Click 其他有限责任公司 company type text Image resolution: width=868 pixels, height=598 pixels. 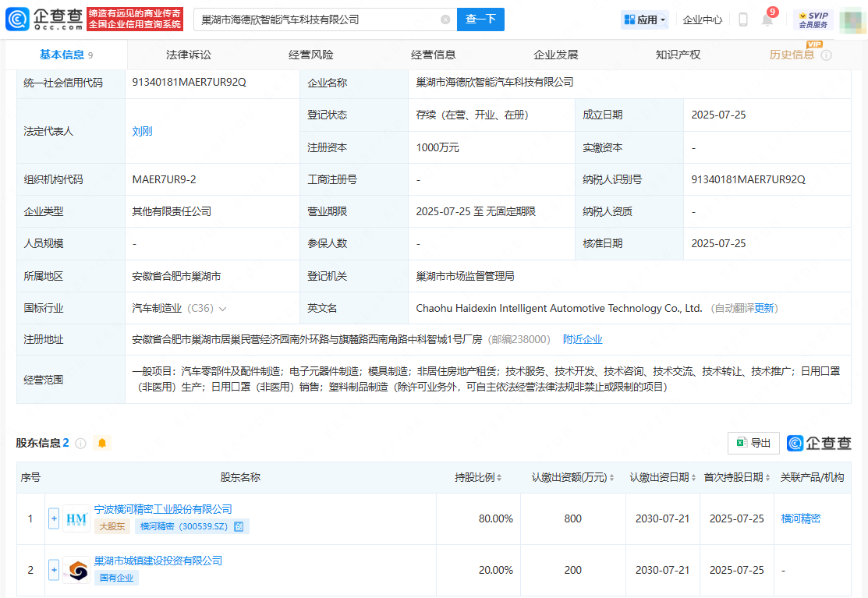coord(172,212)
